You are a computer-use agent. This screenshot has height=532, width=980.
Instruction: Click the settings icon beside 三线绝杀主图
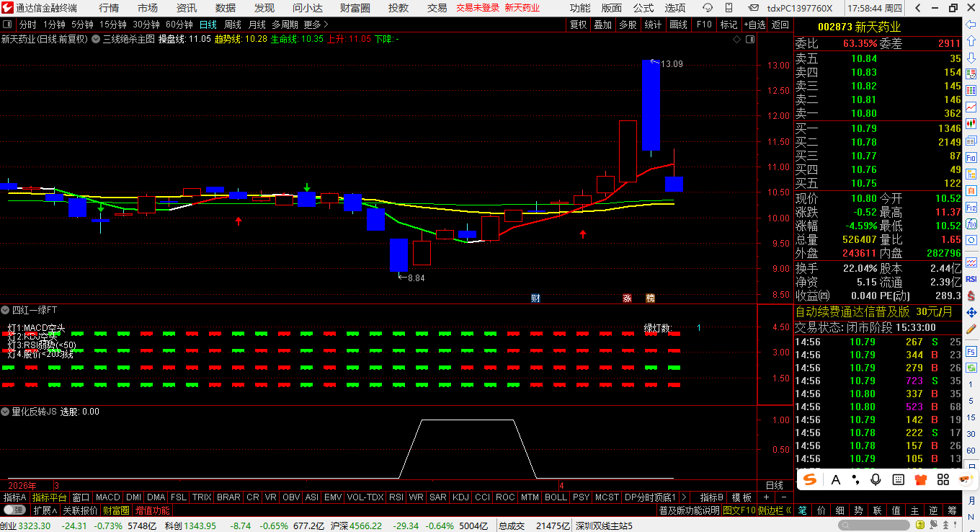pos(96,40)
